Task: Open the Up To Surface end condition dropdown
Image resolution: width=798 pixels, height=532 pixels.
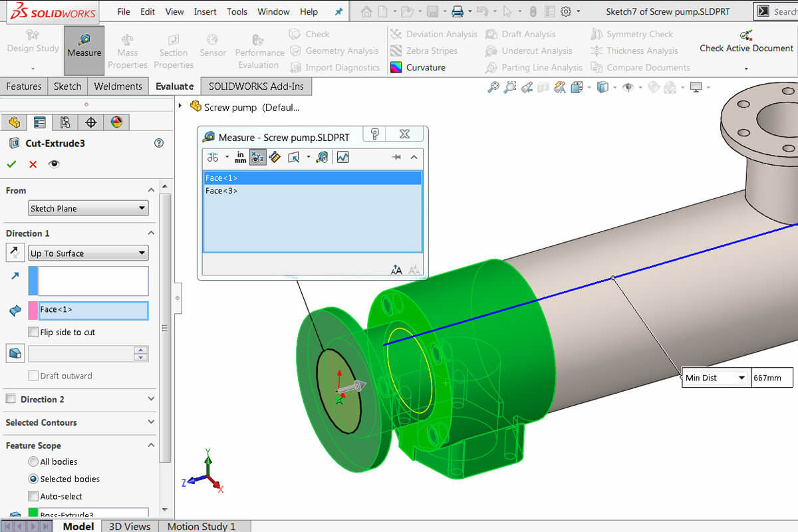Action: [x=88, y=253]
